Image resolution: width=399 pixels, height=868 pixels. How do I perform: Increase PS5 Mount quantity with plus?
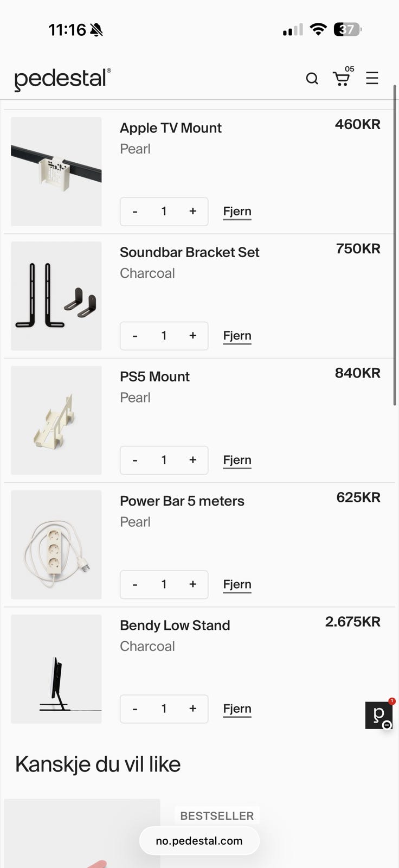[192, 460]
